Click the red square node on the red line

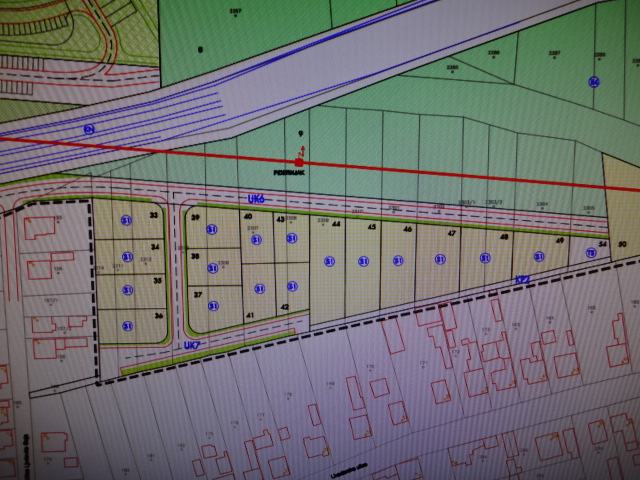tap(299, 162)
